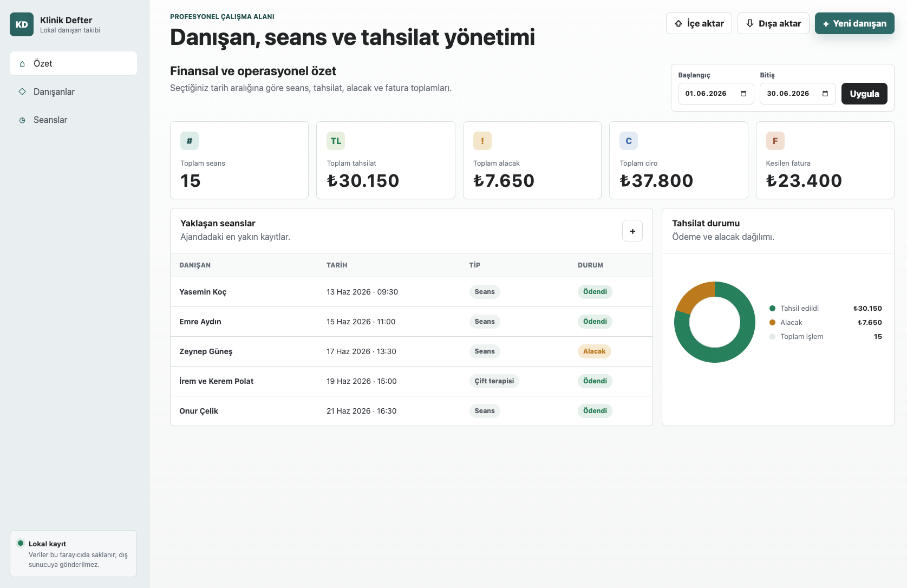Viewport: 907px width, 588px height.
Task: Open the Özet sidebar item
Action: click(x=73, y=63)
